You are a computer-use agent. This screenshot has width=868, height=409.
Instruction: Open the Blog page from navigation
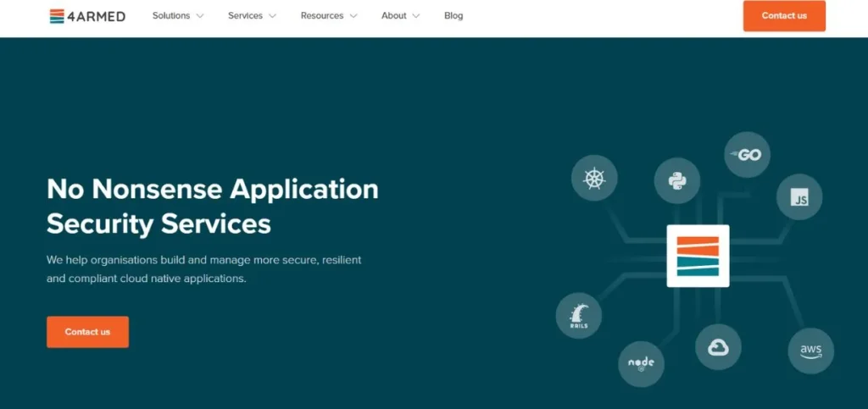[x=453, y=16]
